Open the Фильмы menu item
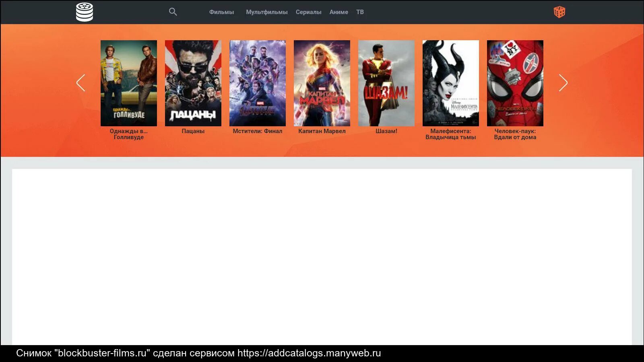The width and height of the screenshot is (644, 362). [x=221, y=12]
